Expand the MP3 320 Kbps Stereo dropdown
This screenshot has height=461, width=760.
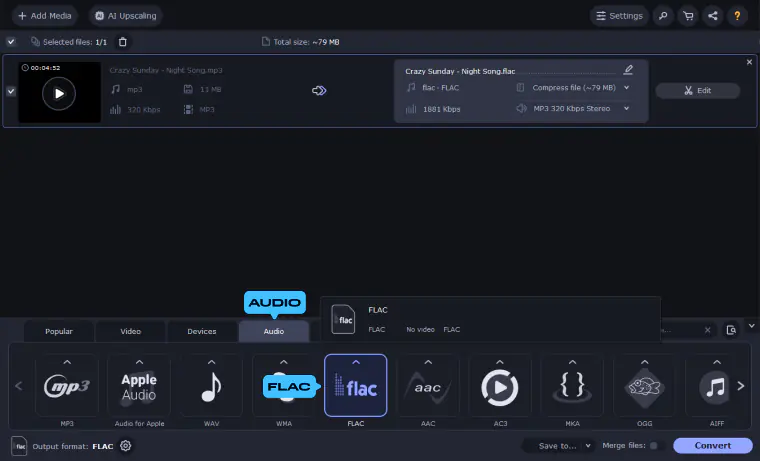(626, 109)
